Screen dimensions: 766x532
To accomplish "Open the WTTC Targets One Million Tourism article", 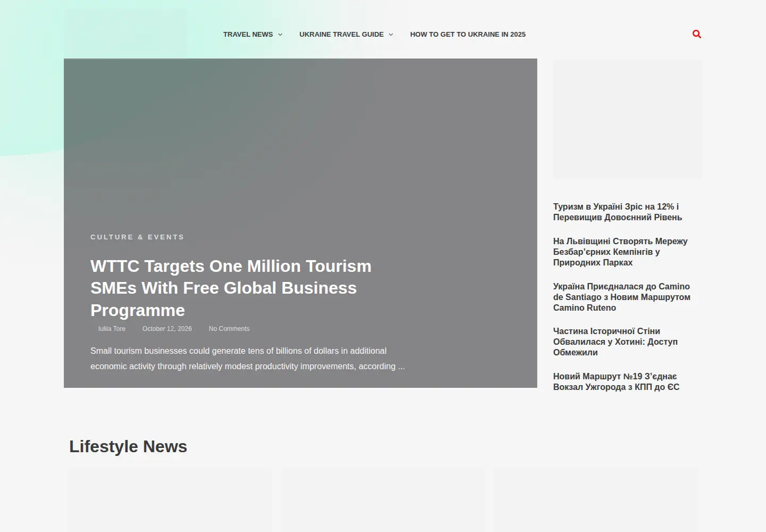I will coord(231,288).
